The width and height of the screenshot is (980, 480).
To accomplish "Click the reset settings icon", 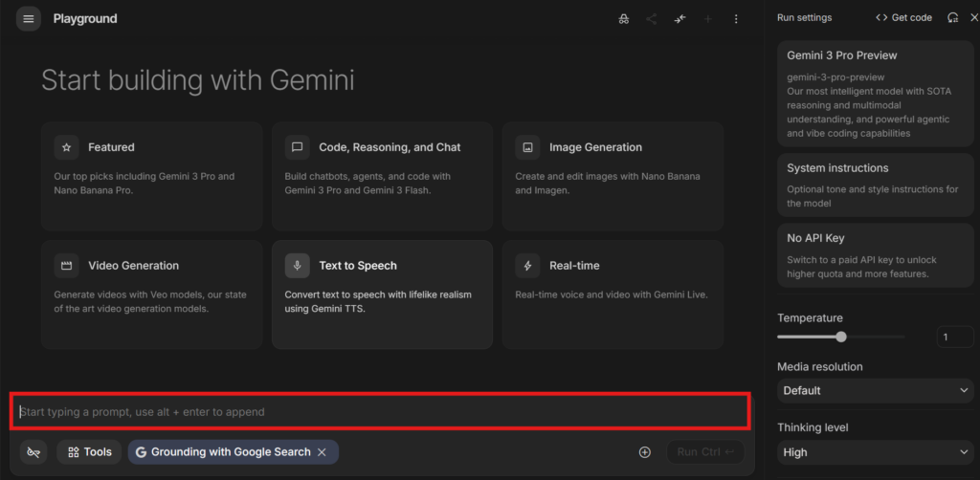I will tap(952, 17).
